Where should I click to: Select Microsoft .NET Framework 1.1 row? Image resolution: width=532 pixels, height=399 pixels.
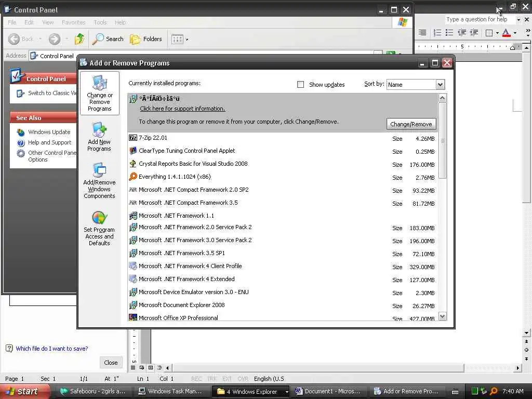pyautogui.click(x=283, y=216)
